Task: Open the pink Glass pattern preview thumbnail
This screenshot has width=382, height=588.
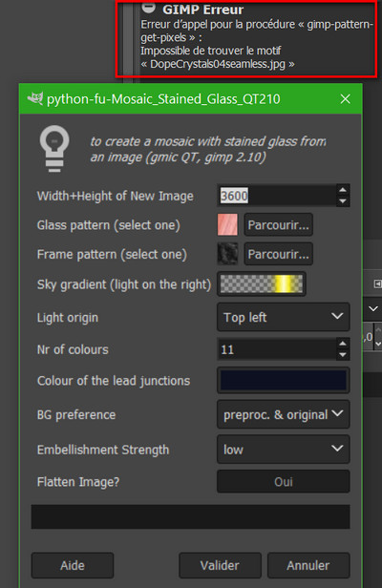Action: pyautogui.click(x=227, y=224)
